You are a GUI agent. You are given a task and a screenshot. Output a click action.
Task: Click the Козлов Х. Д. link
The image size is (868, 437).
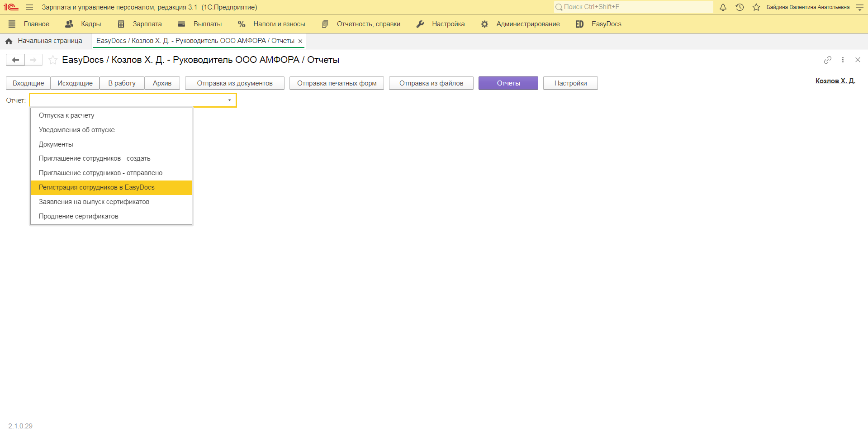pos(835,81)
